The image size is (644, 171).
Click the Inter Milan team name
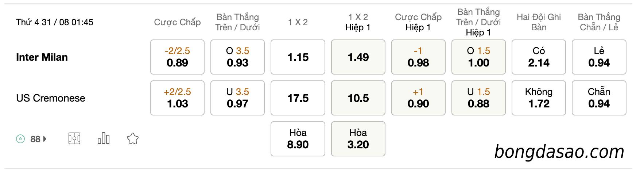tap(42, 57)
